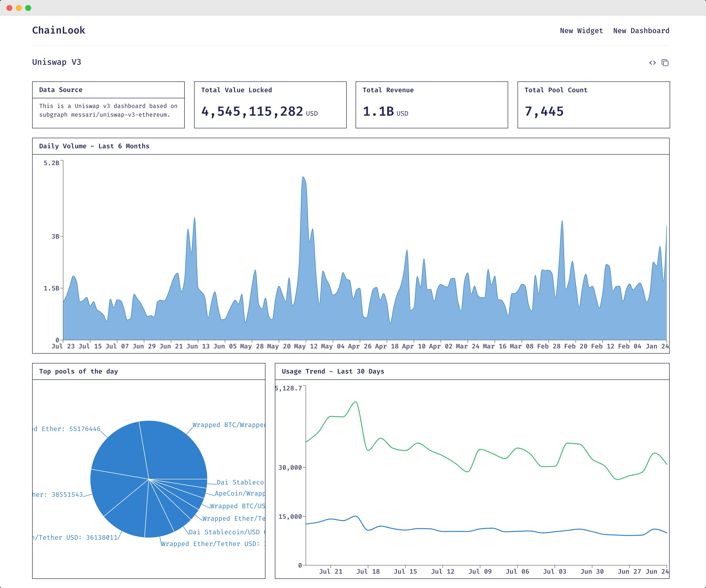Viewport: 706px width, 588px height.
Task: Click the ChainLook logo
Action: pos(58,30)
